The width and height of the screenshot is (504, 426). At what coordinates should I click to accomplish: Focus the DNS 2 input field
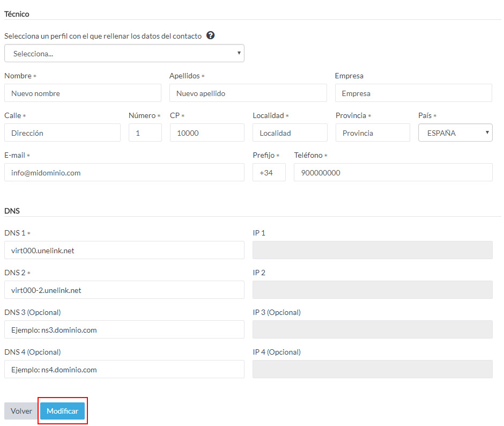click(124, 290)
